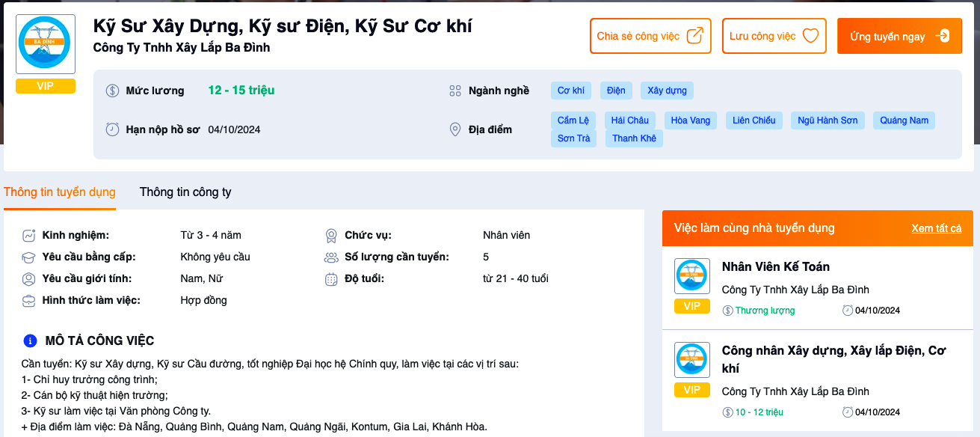Viewport: 980px width, 437px height.
Task: Click the graduation cap icon beside Yêu cầu bằng cấp
Action: pyautogui.click(x=29, y=257)
